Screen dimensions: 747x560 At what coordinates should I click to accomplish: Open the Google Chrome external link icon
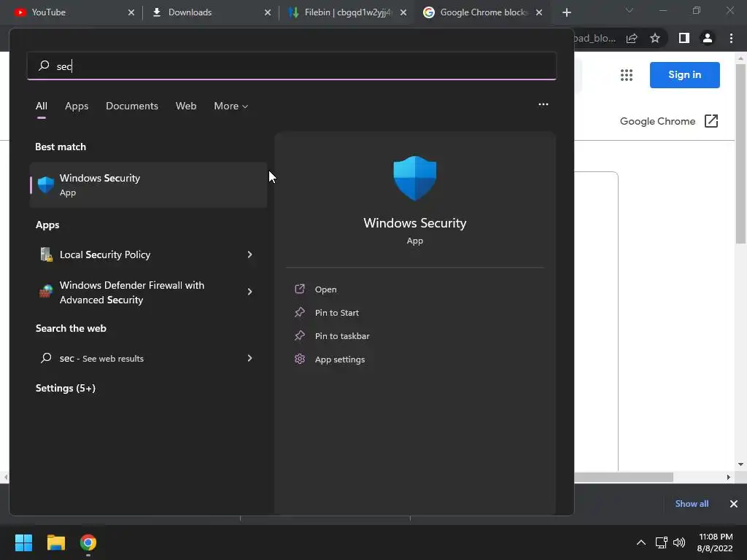pos(711,121)
